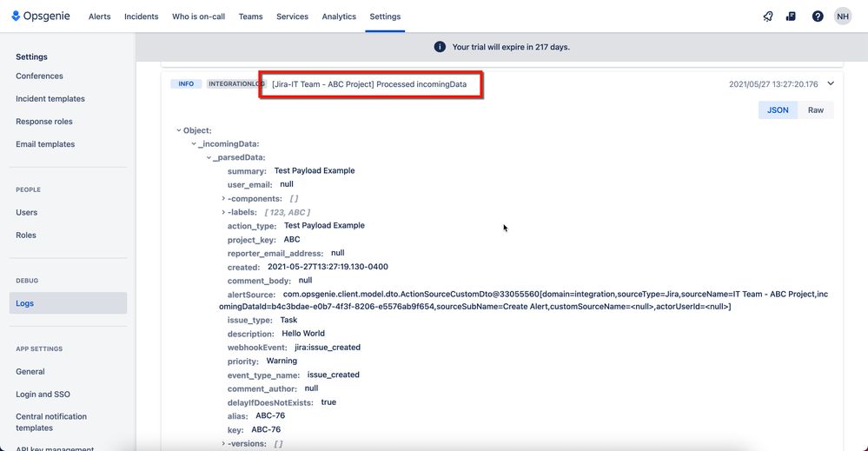The width and height of the screenshot is (868, 451).
Task: Open the news/what's new icon
Action: coord(791,17)
